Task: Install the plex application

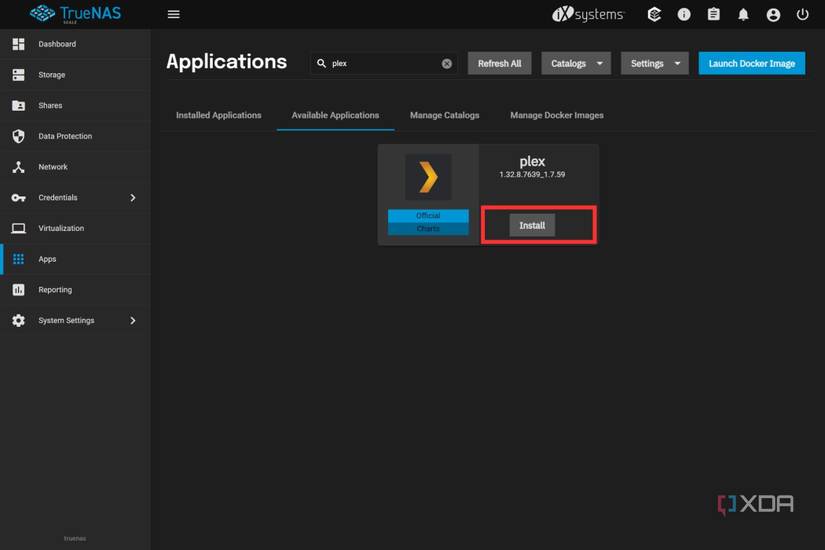Action: pyautogui.click(x=532, y=225)
